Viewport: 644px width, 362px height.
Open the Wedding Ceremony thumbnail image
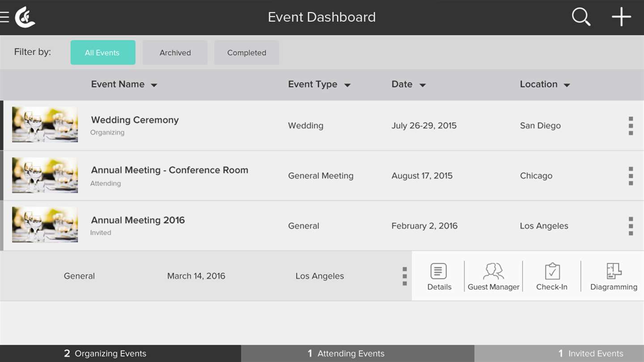tap(45, 125)
